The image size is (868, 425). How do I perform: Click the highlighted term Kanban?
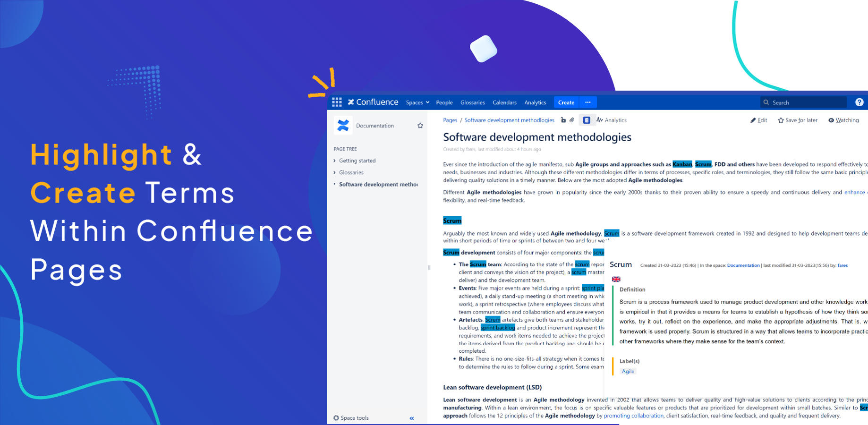[682, 164]
